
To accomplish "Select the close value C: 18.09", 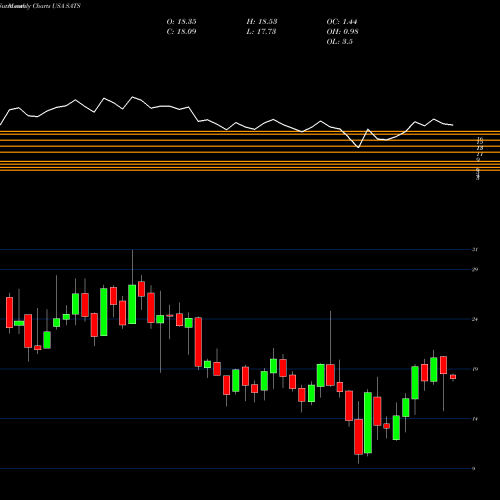I will tap(181, 32).
